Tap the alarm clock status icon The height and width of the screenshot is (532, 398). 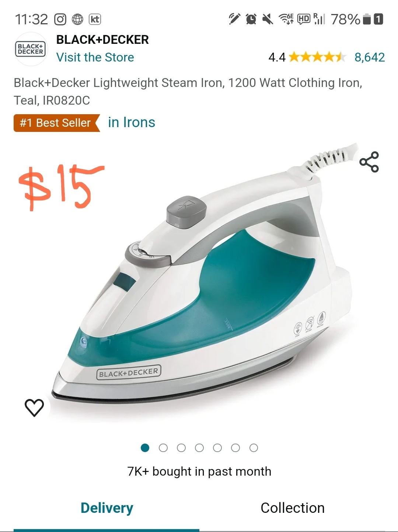[251, 19]
